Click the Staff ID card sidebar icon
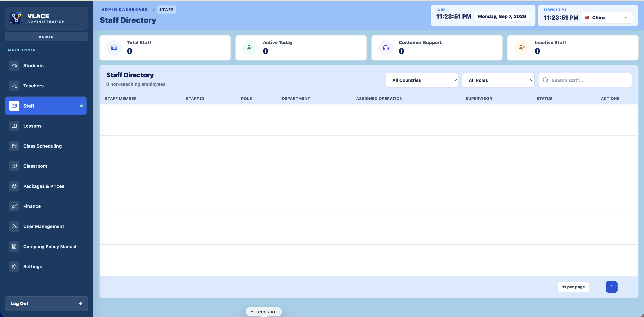Image resolution: width=644 pixels, height=317 pixels. [x=14, y=106]
